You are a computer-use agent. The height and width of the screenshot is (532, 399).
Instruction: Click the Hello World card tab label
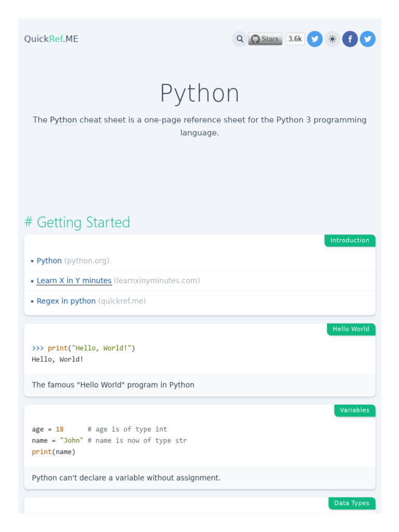point(351,329)
